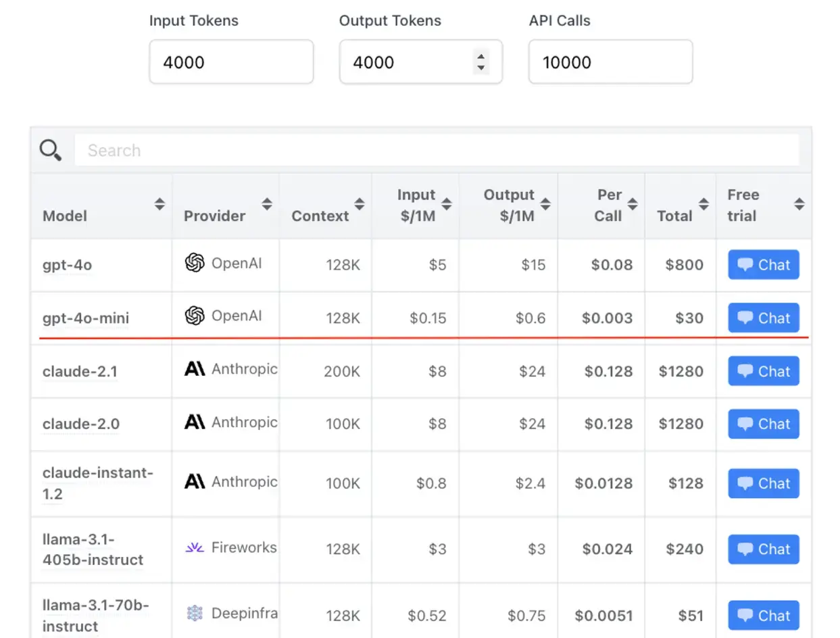Click the OpenAI logo in gpt-4o row
The width and height of the screenshot is (840, 638).
pyautogui.click(x=195, y=263)
